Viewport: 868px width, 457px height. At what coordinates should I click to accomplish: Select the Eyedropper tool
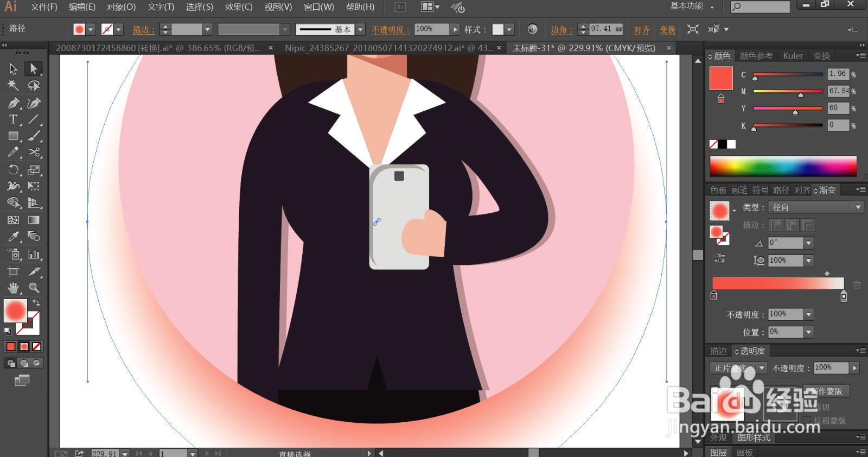(13, 237)
